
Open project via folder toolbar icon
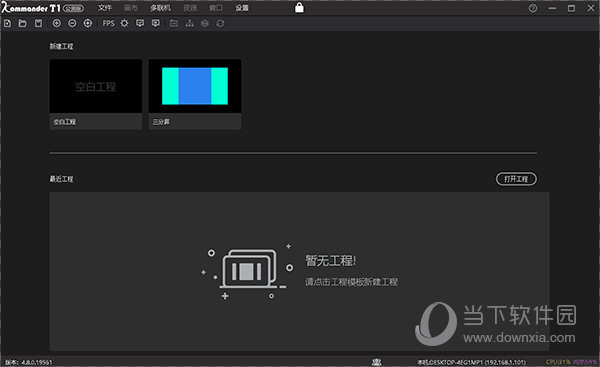(23, 24)
